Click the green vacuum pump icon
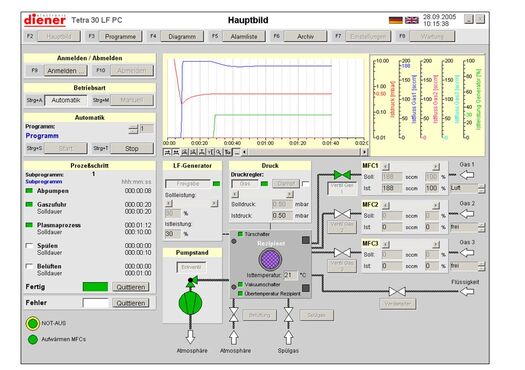Viewport: 525px width, 370px height. (190, 303)
